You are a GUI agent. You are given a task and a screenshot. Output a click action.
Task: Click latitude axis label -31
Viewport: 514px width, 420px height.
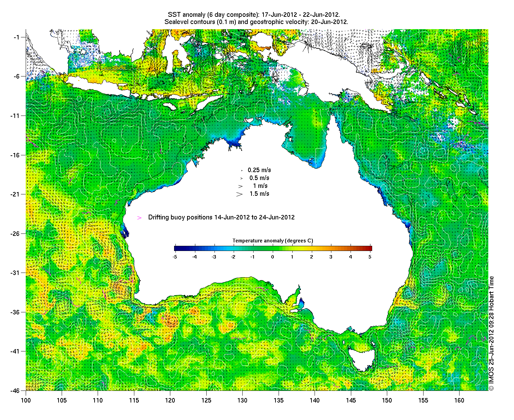pos(15,273)
